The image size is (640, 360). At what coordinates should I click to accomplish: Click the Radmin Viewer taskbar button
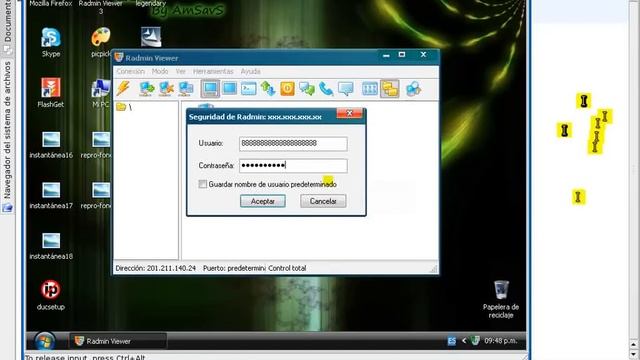[118, 341]
